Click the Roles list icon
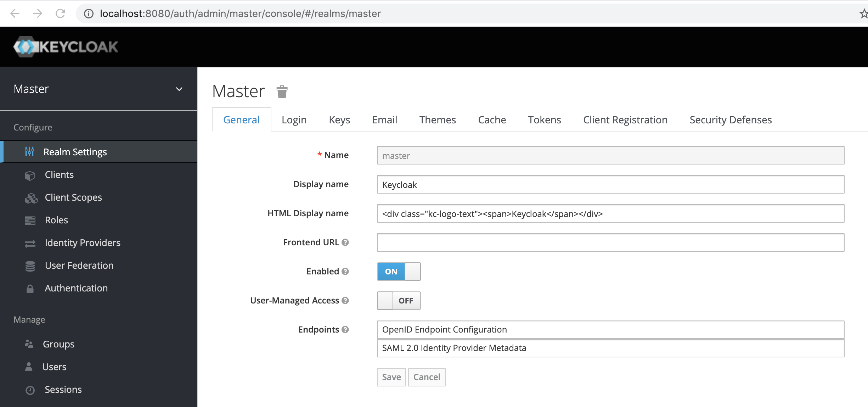Image resolution: width=868 pixels, height=407 pixels. point(30,220)
